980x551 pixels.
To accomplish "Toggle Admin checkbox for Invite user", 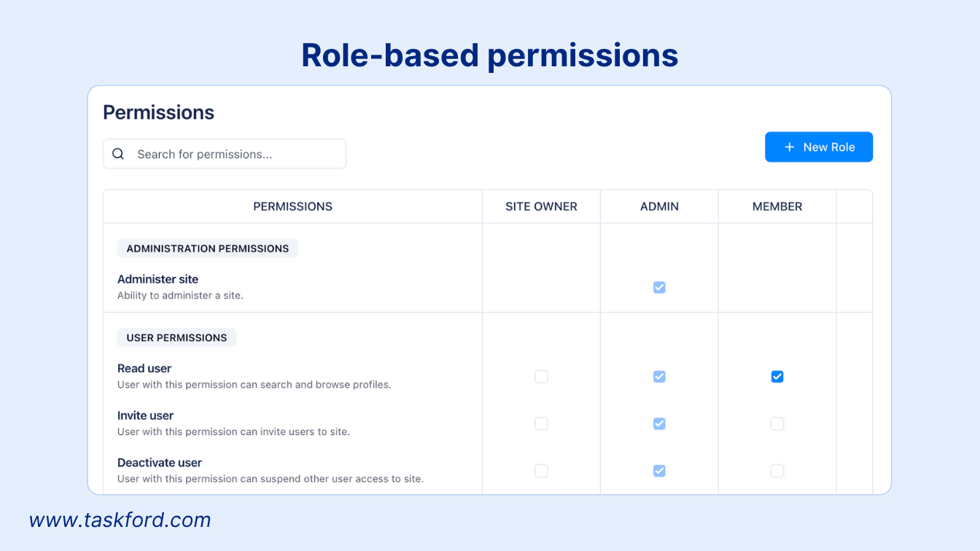I will 659,423.
